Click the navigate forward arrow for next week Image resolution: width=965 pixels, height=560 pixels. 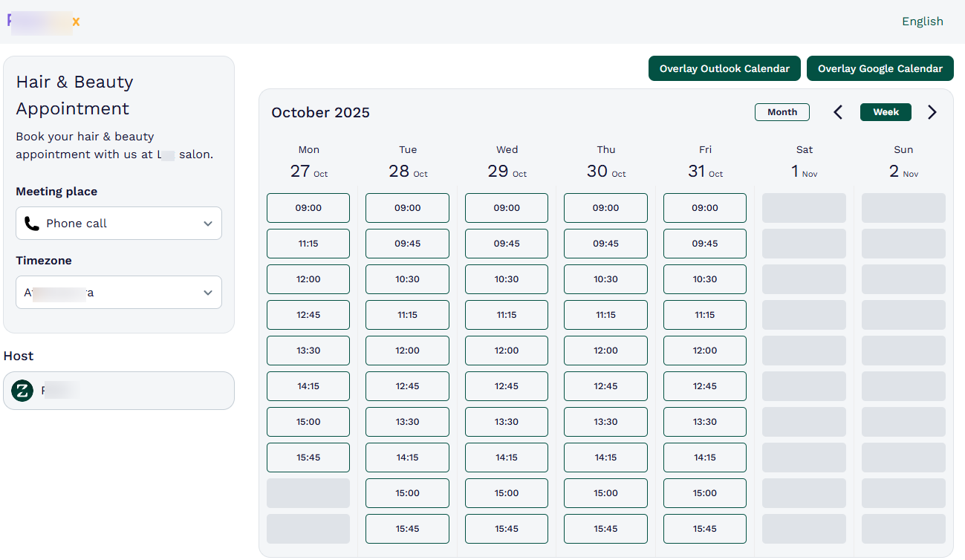pyautogui.click(x=932, y=111)
